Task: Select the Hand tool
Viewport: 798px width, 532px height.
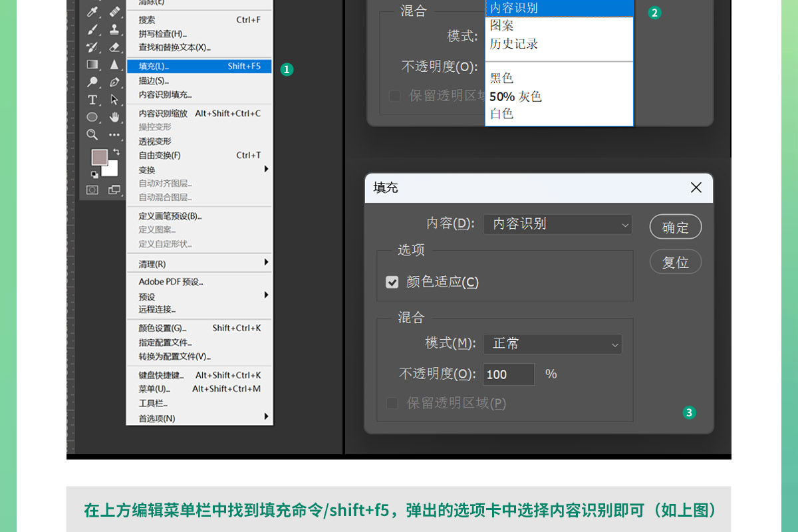Action: [114, 117]
